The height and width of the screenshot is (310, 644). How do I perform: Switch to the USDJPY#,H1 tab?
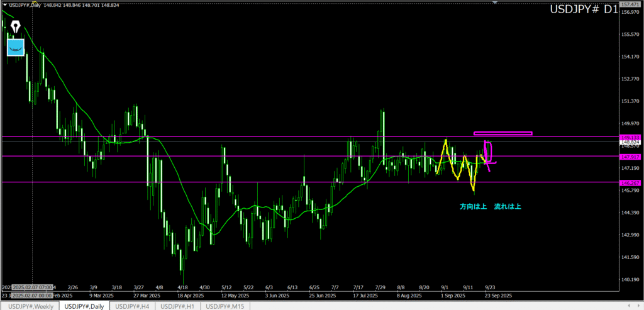[x=179, y=306]
